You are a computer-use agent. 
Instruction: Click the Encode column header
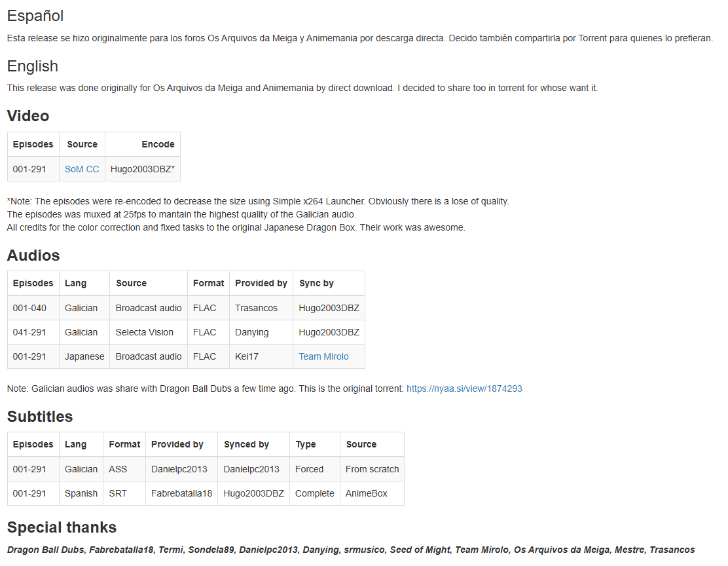coord(143,145)
